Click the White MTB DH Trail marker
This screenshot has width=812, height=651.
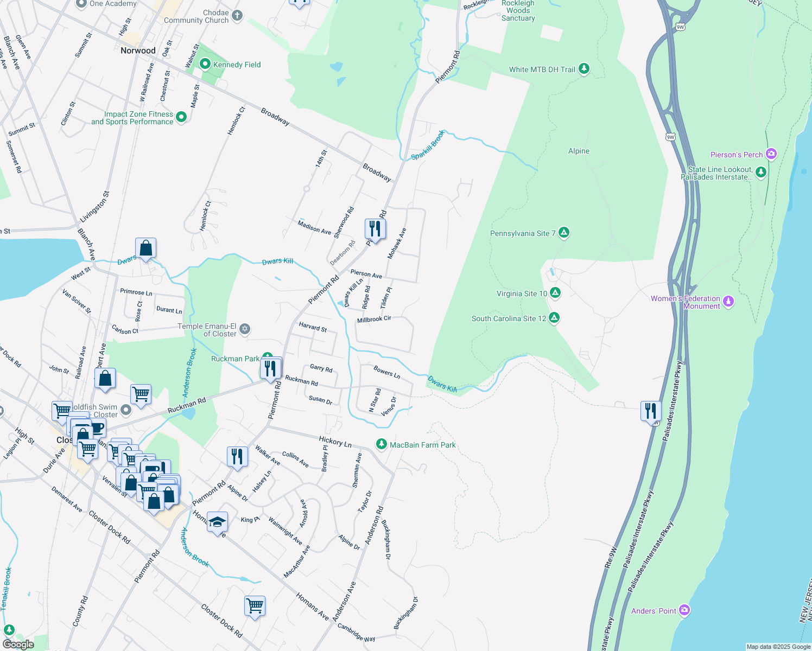(584, 69)
